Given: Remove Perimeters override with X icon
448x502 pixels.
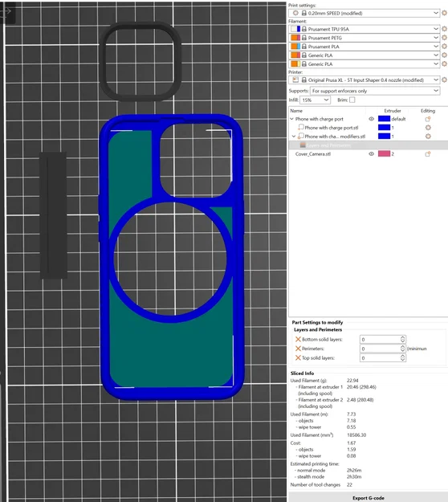Looking at the screenshot, I should (298, 349).
